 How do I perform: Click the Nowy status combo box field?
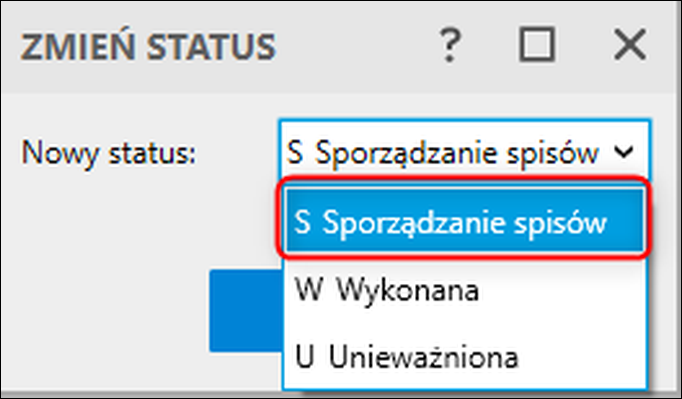(x=465, y=152)
